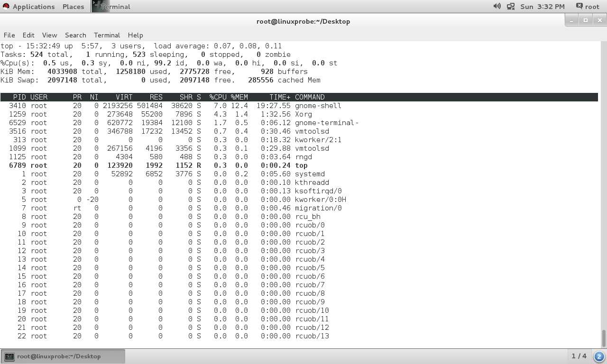Click the root@linuxprobe taskbar button

pyautogui.click(x=64, y=356)
